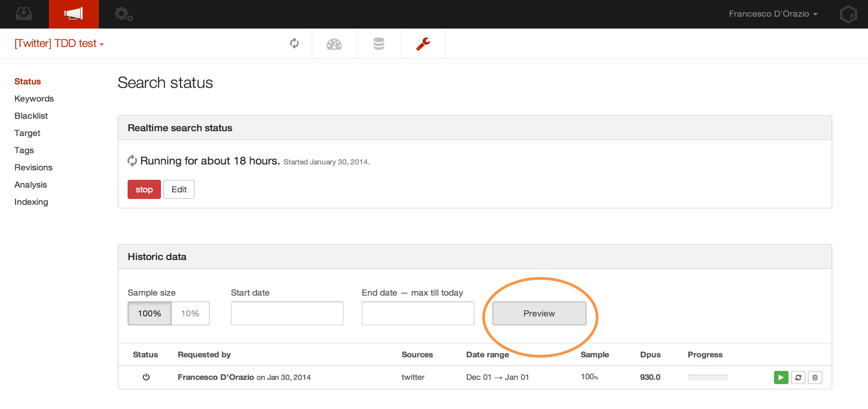Switch sample size to 10%
The width and height of the screenshot is (868, 409).
[x=190, y=313]
